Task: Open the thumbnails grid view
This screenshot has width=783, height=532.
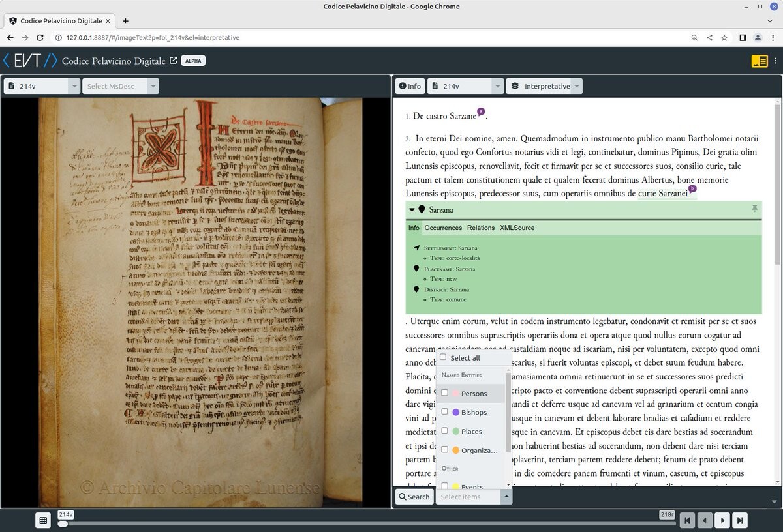Action: [x=43, y=520]
